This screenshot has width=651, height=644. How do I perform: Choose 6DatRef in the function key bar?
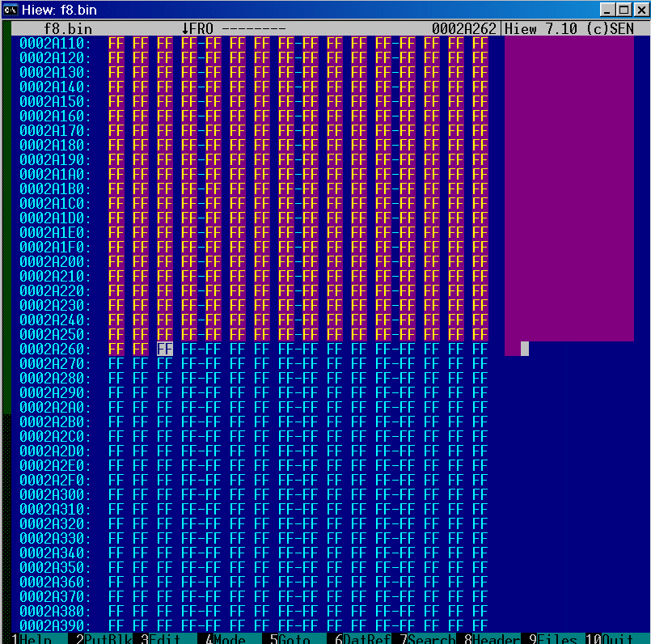pyautogui.click(x=360, y=638)
